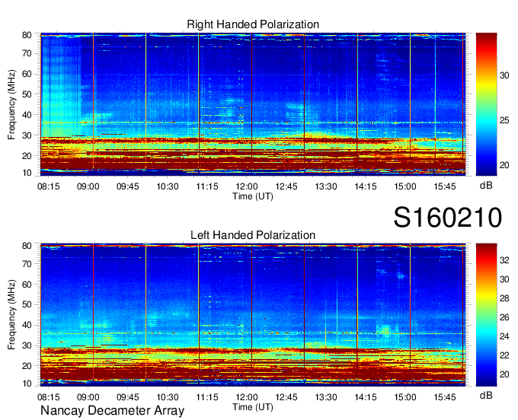The height and width of the screenshot is (420, 518).
Task: Click Time (UT) label under Left Handed plot
Action: coord(253,408)
